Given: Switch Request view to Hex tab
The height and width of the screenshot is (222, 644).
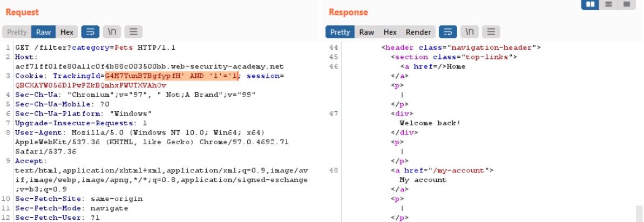Looking at the screenshot, I should pos(67,32).
